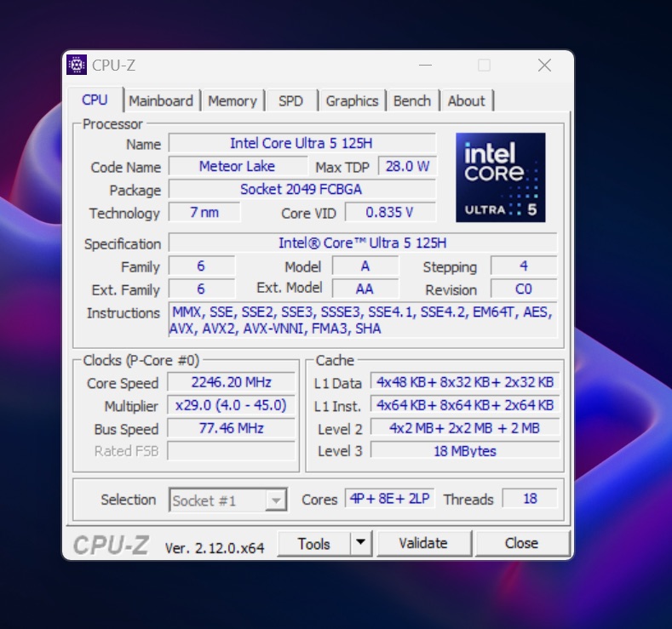Switch to the Mainboard tab
Image resolution: width=672 pixels, height=629 pixels.
[161, 100]
